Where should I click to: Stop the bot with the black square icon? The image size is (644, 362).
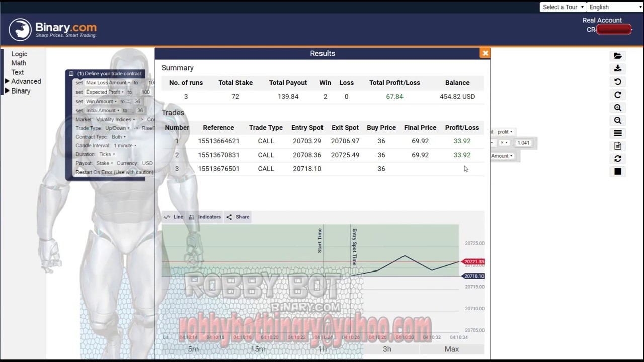pyautogui.click(x=618, y=172)
